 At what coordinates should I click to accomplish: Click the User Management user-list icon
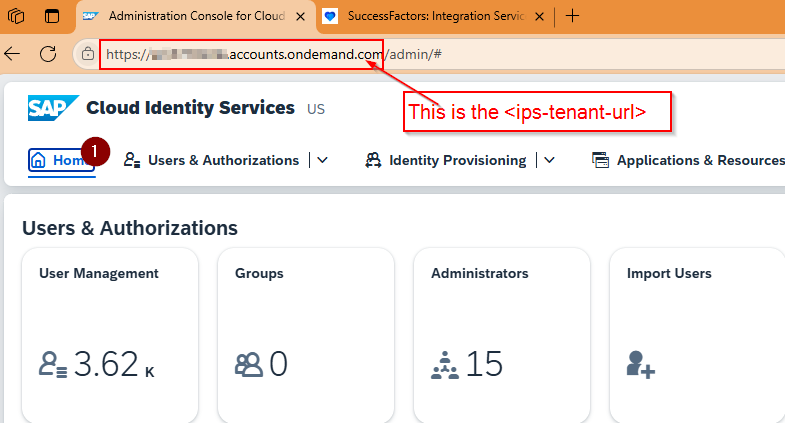53,364
